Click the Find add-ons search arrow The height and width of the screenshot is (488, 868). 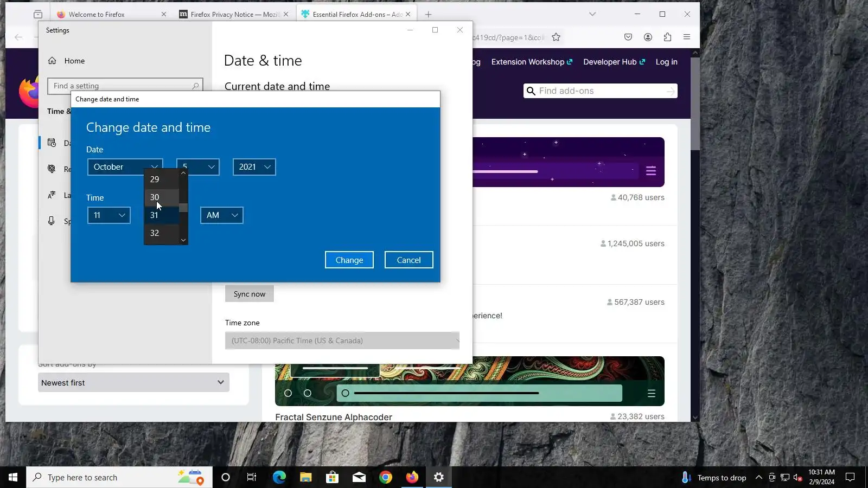(x=671, y=91)
